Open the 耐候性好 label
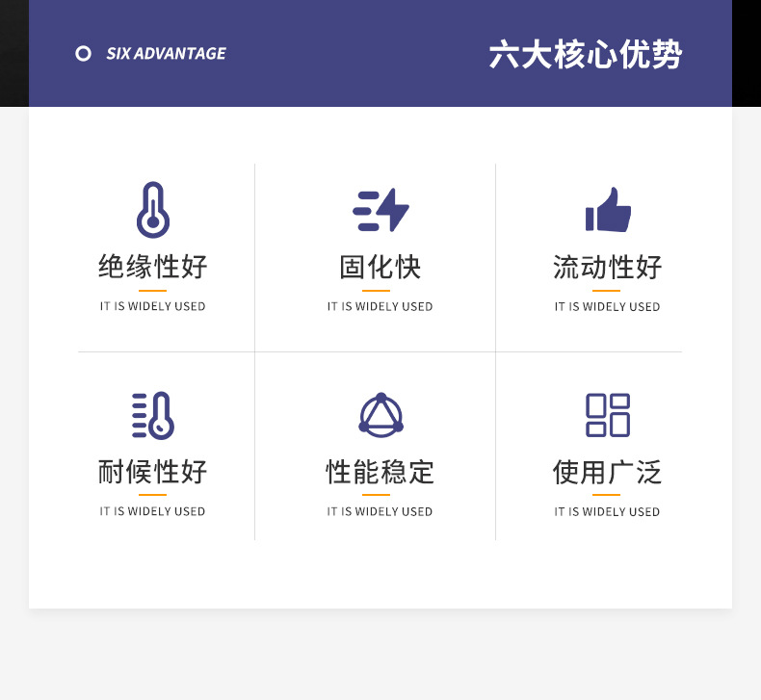761x700 pixels. tap(152, 472)
